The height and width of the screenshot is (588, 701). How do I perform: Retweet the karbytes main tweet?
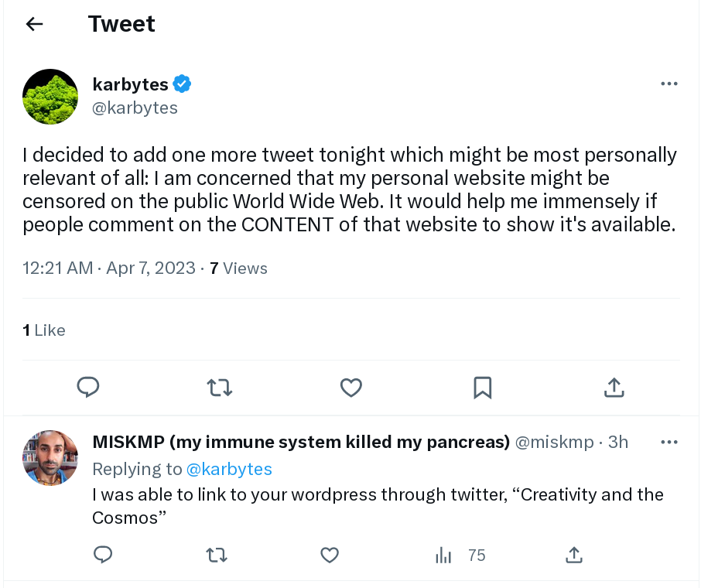[x=220, y=388]
